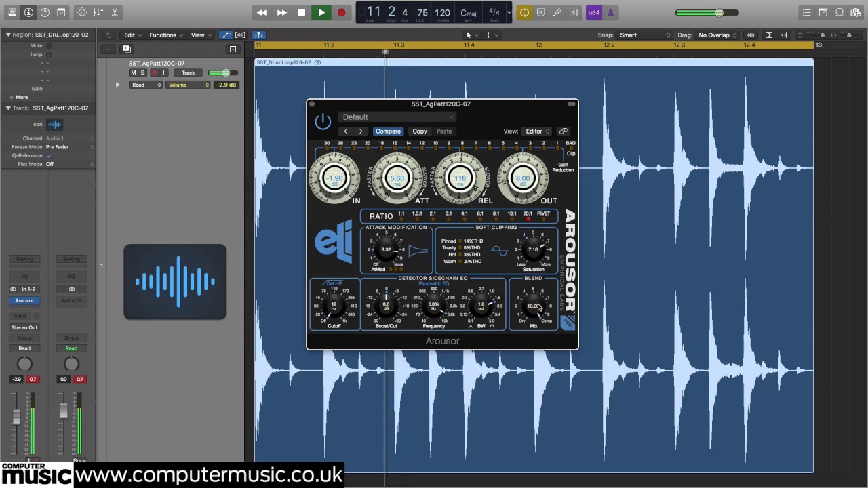Open the Mixer faders button
This screenshot has height=488, width=868.
(x=98, y=12)
